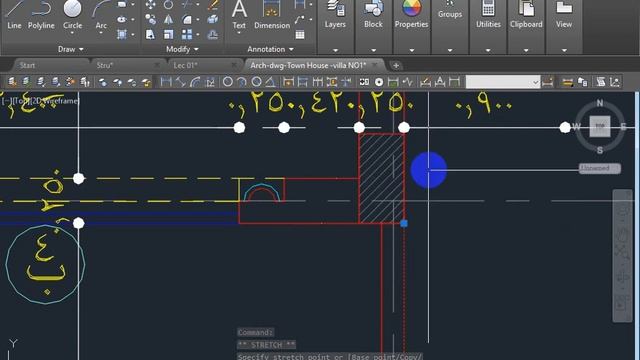
Task: Click the Rotate tool in Modify panel
Action: pos(168,4)
